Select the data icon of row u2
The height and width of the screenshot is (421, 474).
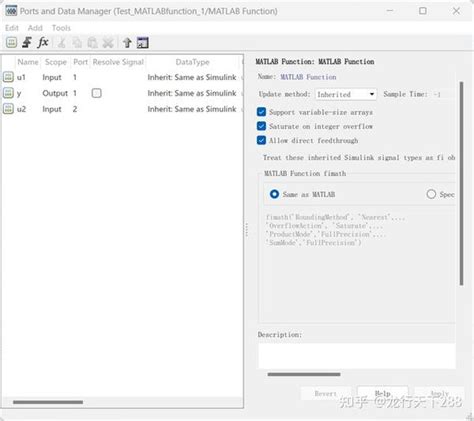[8, 109]
